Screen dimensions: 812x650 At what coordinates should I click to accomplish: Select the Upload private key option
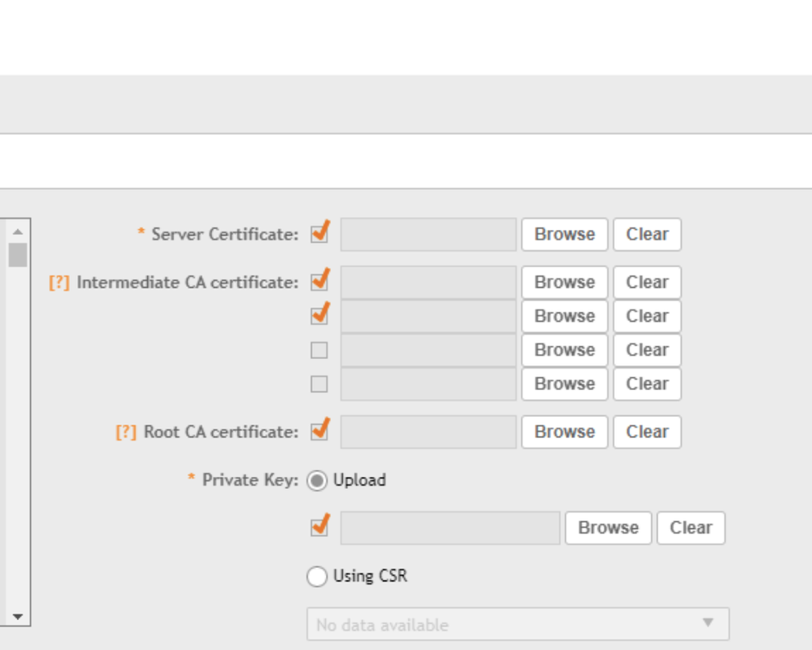[x=317, y=481]
